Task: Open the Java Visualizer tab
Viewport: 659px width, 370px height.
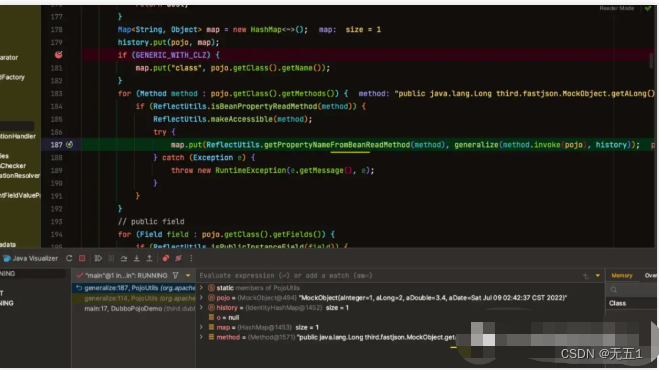Action: click(x=30, y=258)
